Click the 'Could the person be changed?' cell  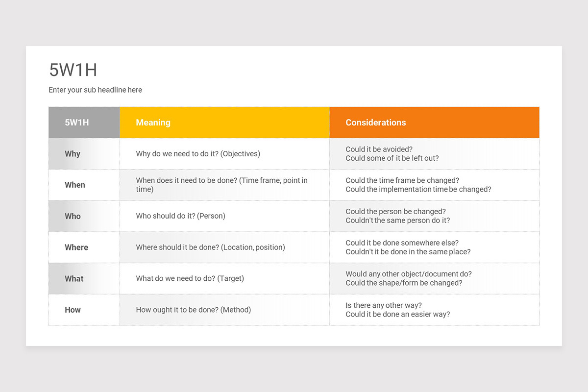pyautogui.click(x=435, y=216)
